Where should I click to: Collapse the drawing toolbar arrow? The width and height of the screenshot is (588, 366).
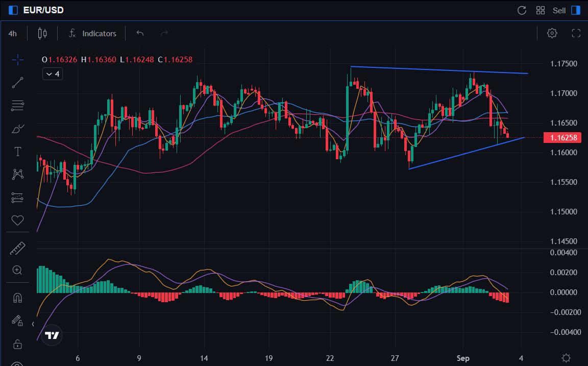click(x=33, y=324)
